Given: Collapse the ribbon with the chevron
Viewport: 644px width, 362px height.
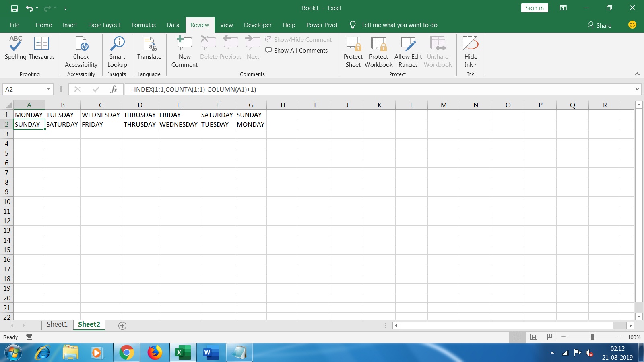Looking at the screenshot, I should coord(637,74).
